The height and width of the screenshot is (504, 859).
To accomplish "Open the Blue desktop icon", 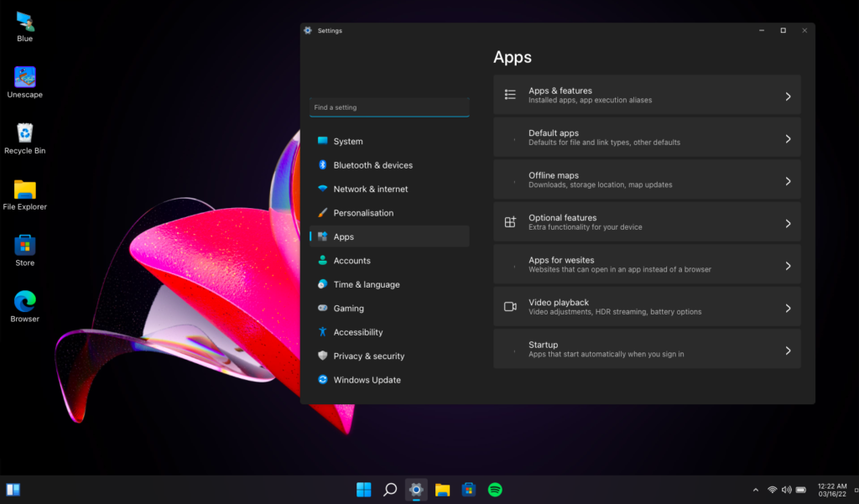I will coord(24,28).
